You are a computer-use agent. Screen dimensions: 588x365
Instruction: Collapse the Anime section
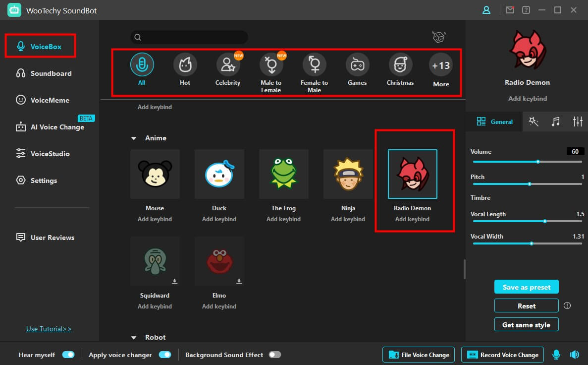point(134,138)
